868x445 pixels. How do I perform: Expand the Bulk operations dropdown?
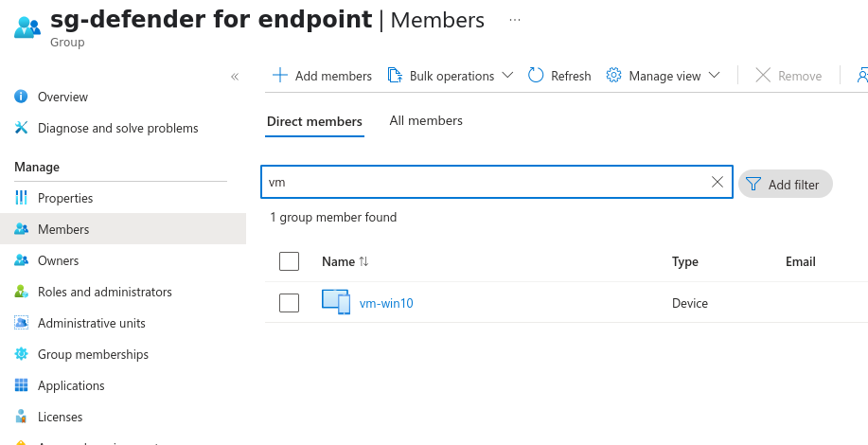507,76
